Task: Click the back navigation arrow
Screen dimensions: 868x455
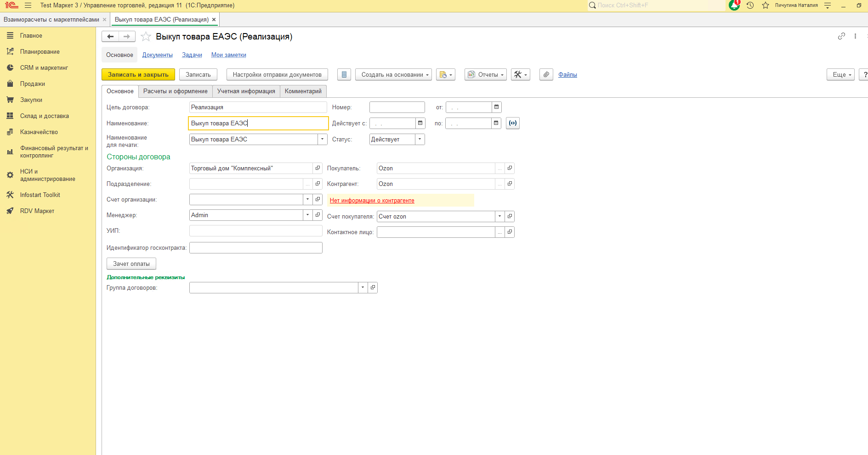Action: pyautogui.click(x=110, y=37)
